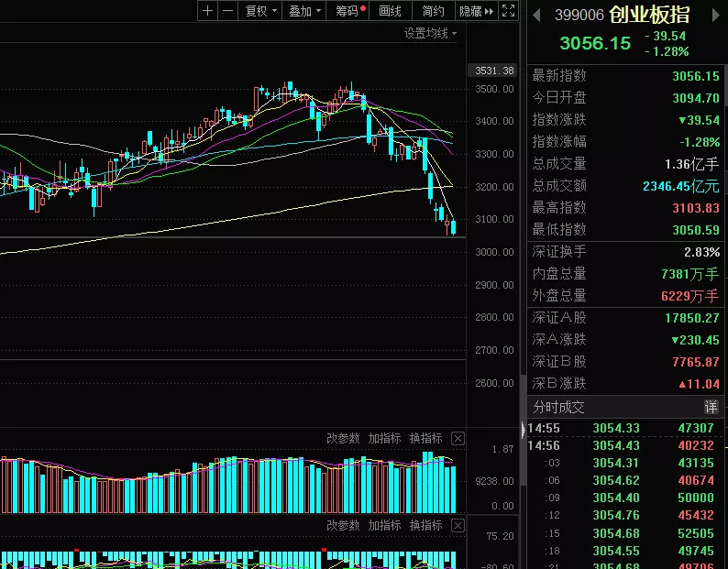Select the 14:56 trade row
This screenshot has height=569, width=728.
pyautogui.click(x=626, y=445)
